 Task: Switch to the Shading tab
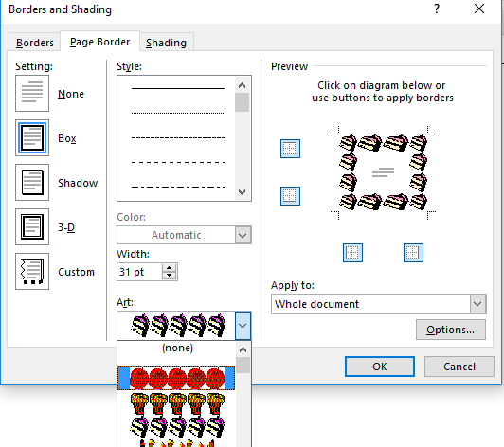pos(166,43)
